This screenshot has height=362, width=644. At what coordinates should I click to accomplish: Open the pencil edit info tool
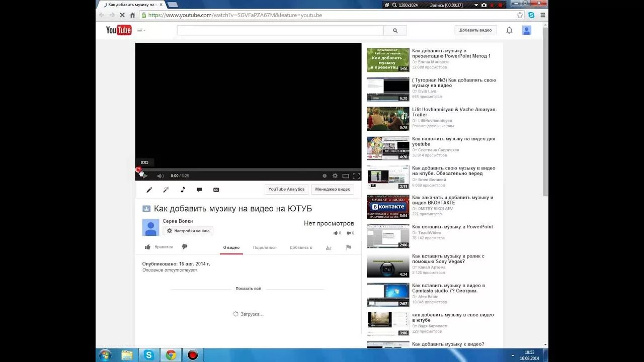tap(149, 190)
